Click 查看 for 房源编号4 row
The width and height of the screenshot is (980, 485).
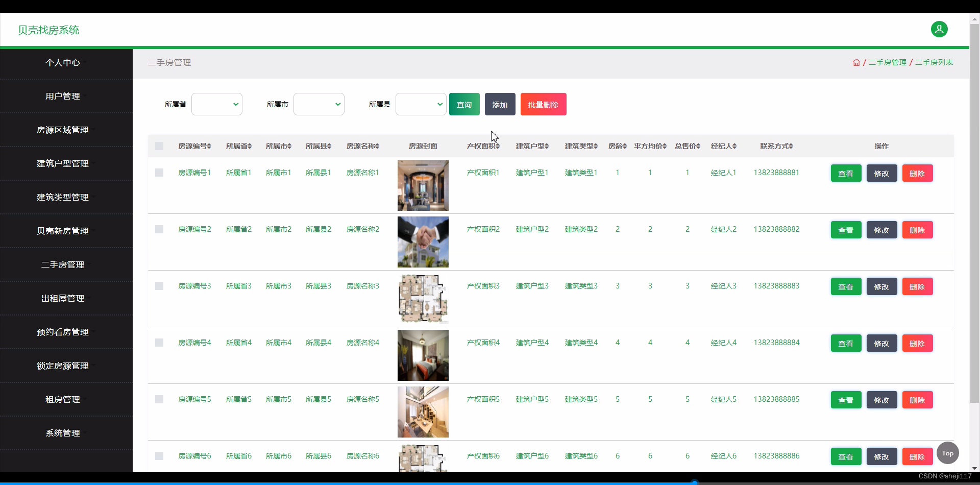click(x=846, y=343)
